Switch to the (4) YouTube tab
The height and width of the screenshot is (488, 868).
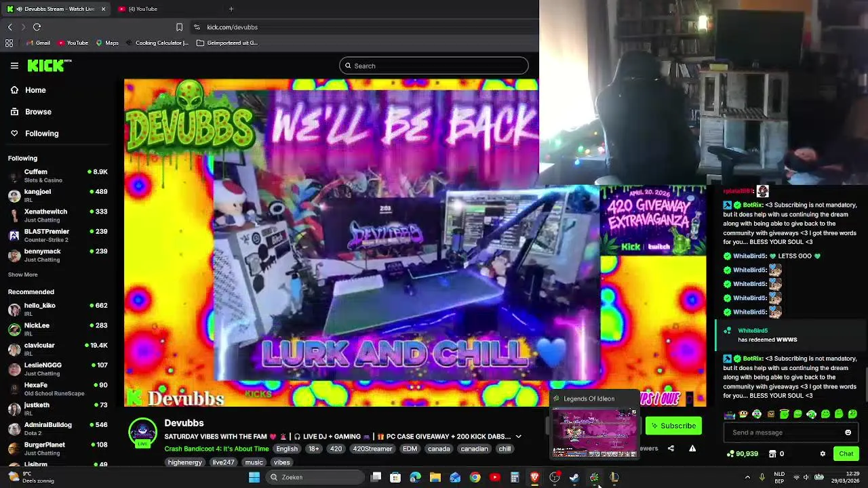pos(142,9)
